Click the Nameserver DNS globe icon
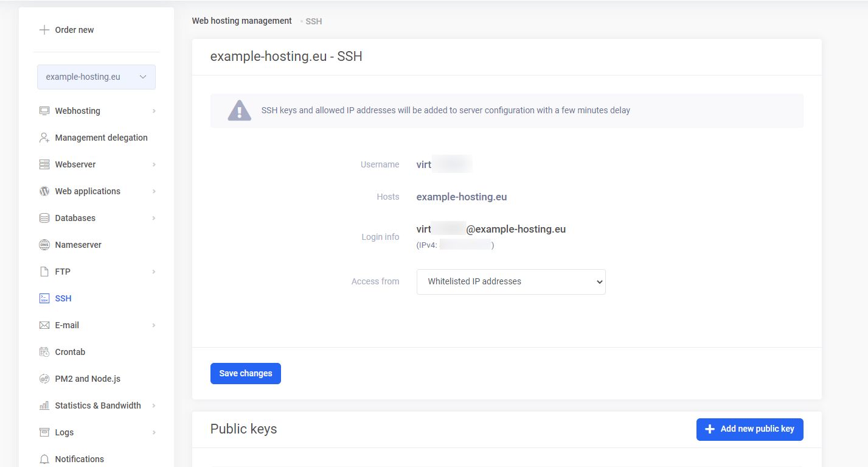This screenshot has width=868, height=467. tap(44, 245)
